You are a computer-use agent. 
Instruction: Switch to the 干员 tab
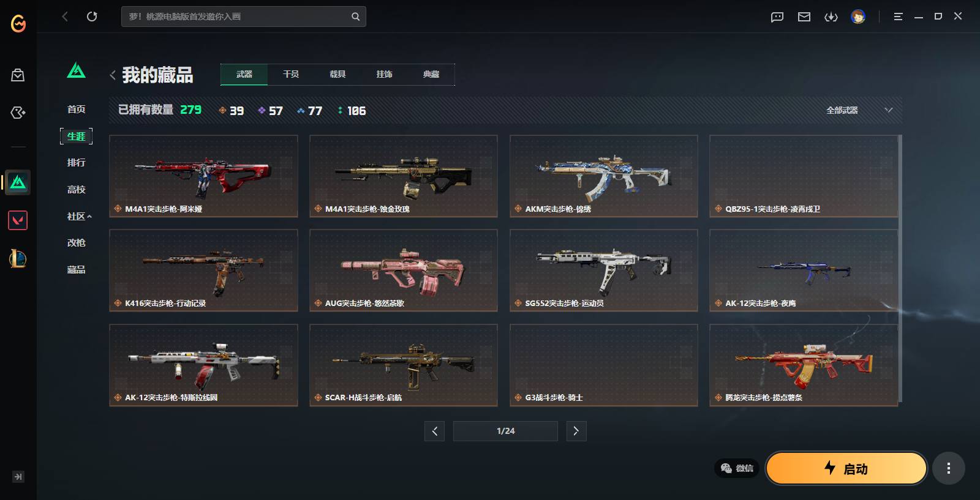pyautogui.click(x=291, y=74)
